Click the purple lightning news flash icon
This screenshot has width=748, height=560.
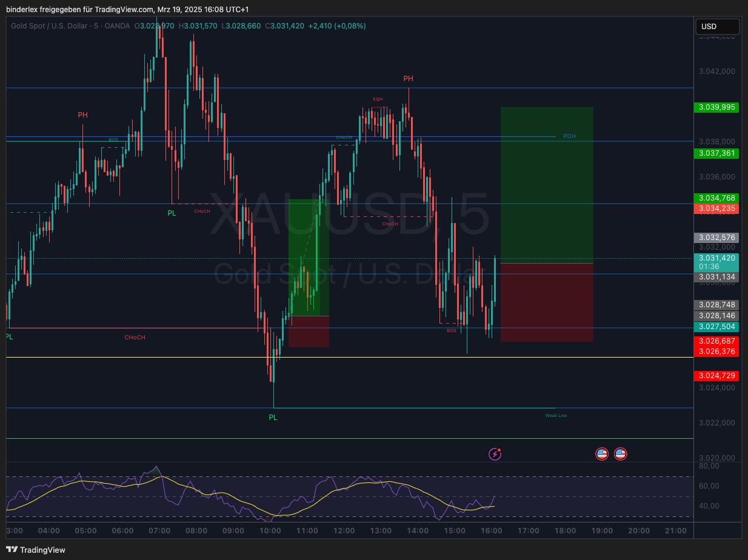pyautogui.click(x=495, y=453)
